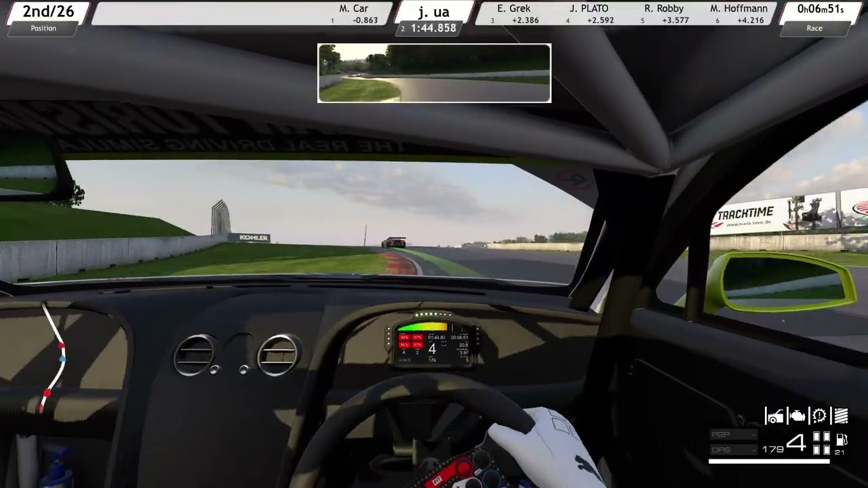Click the four-tyre wear indicator

(821, 443)
